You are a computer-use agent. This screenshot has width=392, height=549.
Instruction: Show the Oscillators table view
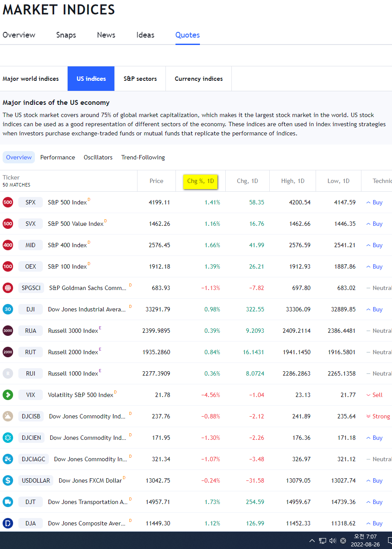coord(98,157)
